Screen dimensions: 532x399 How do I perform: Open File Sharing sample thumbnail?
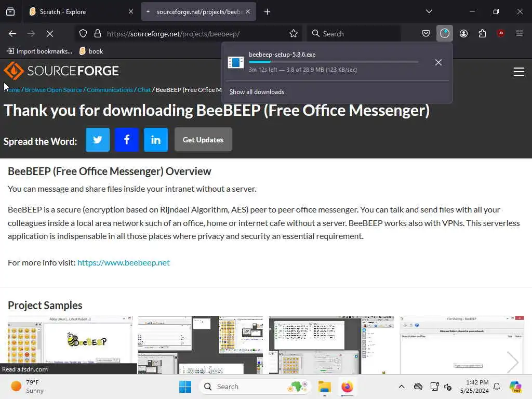[462, 345]
